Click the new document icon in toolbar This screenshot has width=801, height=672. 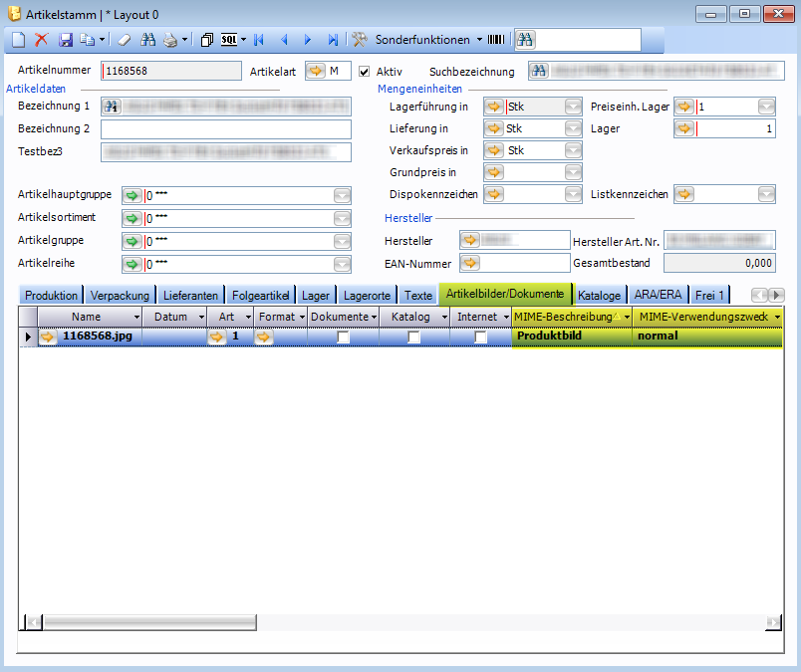[18, 40]
